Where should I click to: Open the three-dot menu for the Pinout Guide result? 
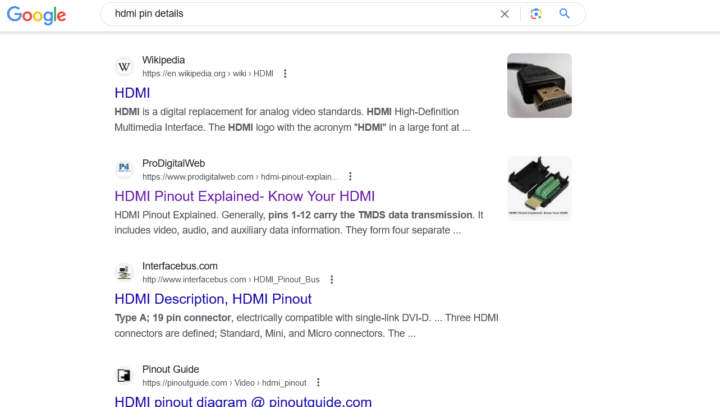pos(318,383)
